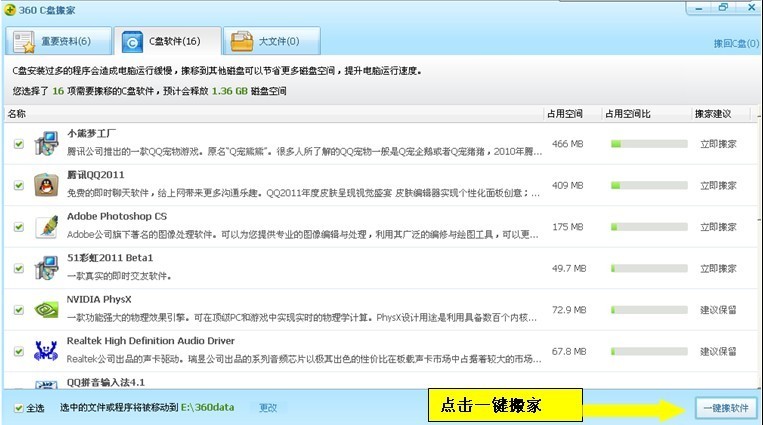Click the 小熊梦工厂 program icon
Viewport: 763px width, 425px height.
pyautogui.click(x=46, y=144)
